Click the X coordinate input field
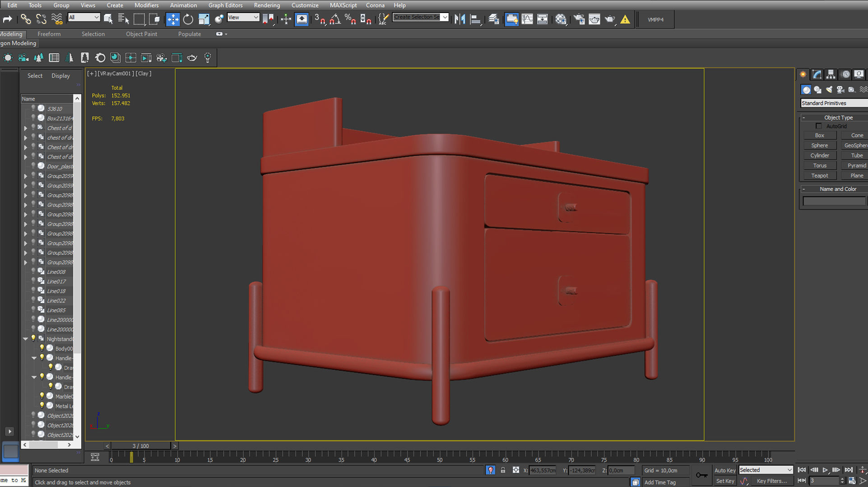Image resolution: width=868 pixels, height=487 pixels. (543, 470)
